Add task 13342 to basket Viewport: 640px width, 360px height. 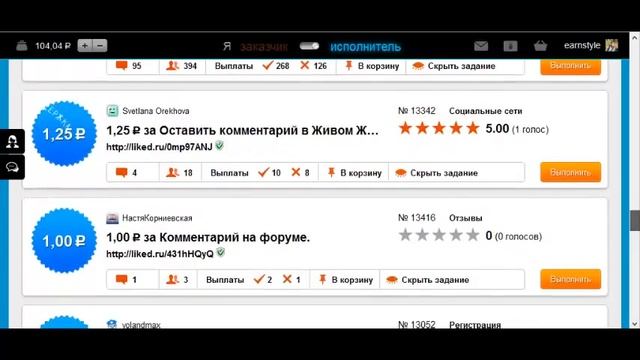pos(355,173)
